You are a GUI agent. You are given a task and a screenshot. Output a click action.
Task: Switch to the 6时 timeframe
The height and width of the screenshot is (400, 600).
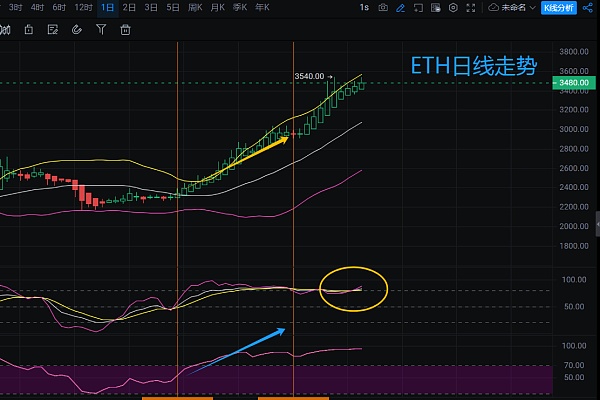pos(59,8)
